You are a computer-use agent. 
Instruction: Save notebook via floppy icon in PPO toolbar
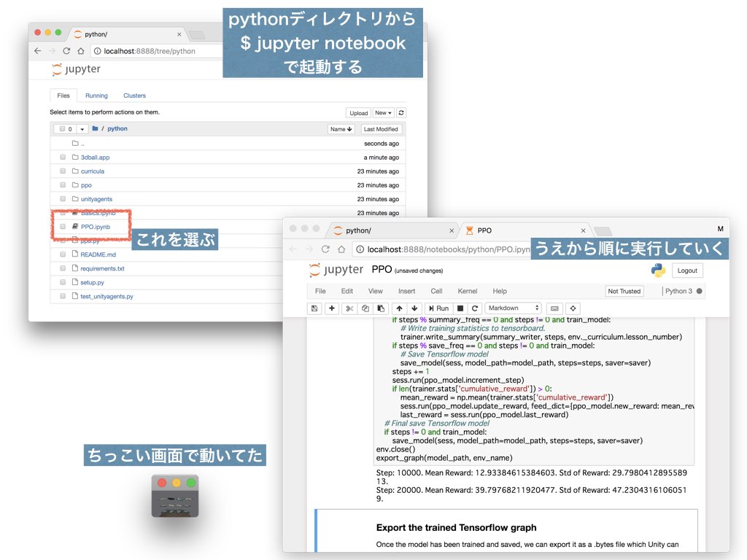(314, 308)
